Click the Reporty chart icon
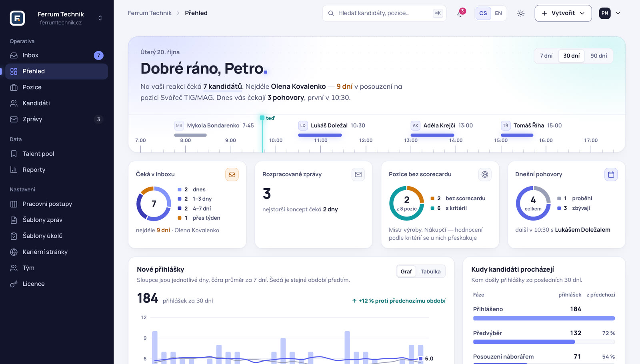Screen dimensions: 640x364 click(x=14, y=169)
